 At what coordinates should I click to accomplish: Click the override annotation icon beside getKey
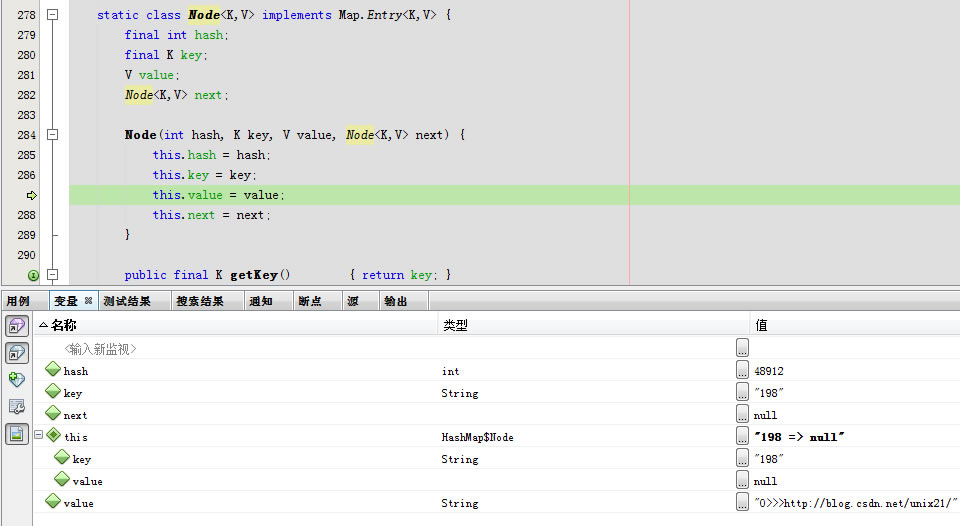coord(33,276)
